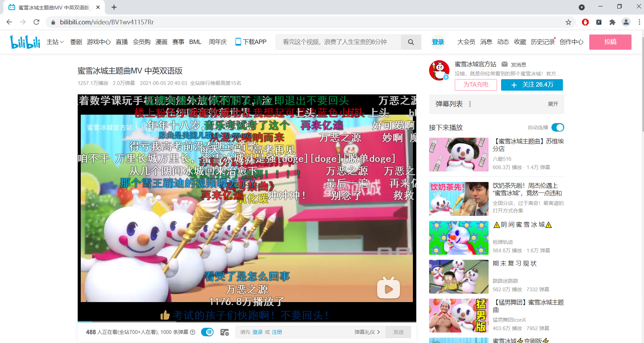This screenshot has height=343, width=644.
Task: Click the search magnifier icon
Action: point(411,42)
